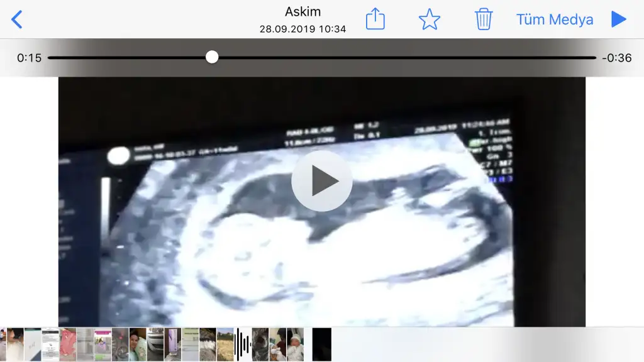This screenshot has height=362, width=644.
Task: Tap the remaining time label -0:36
Action: tap(616, 58)
